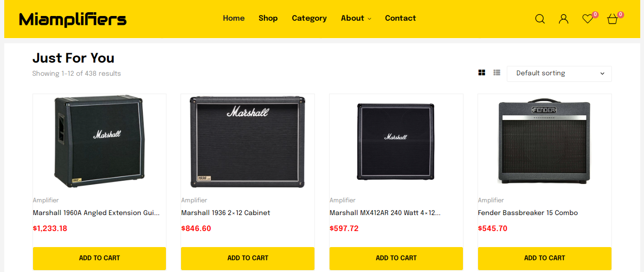Click the Marshall 1936 product image
This screenshot has width=644, height=272.
pyautogui.click(x=248, y=141)
